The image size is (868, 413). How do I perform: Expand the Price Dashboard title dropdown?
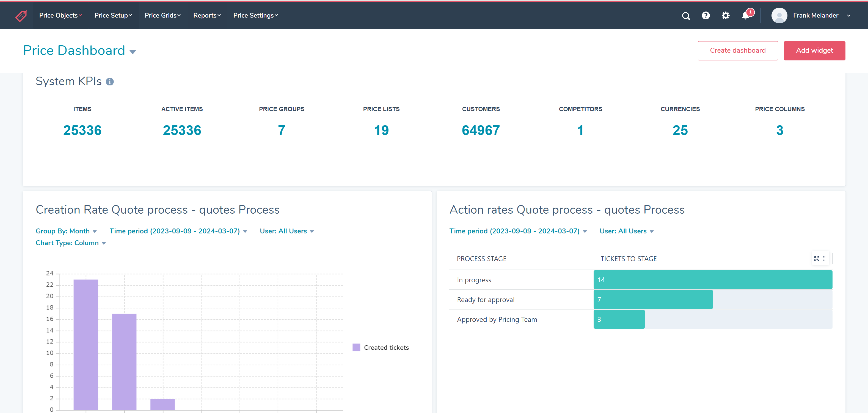(133, 52)
